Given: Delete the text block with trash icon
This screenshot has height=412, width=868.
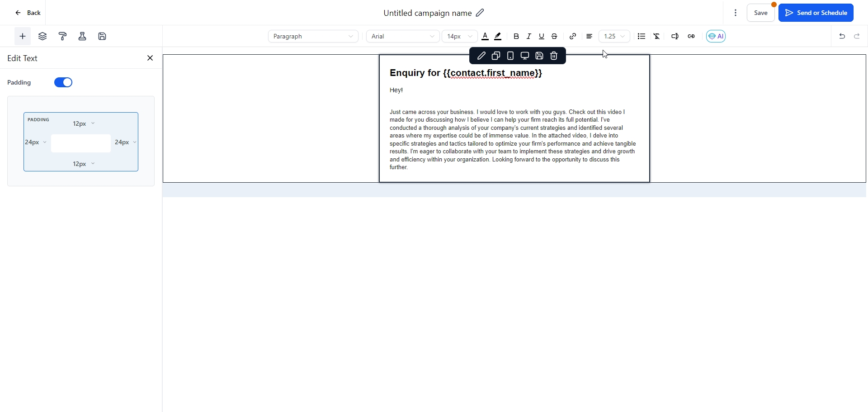Looking at the screenshot, I should click(554, 56).
